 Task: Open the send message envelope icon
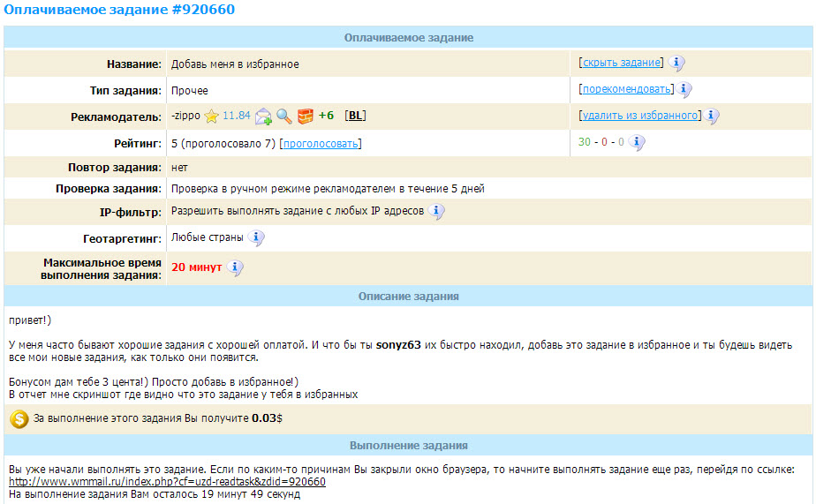pyautogui.click(x=263, y=116)
